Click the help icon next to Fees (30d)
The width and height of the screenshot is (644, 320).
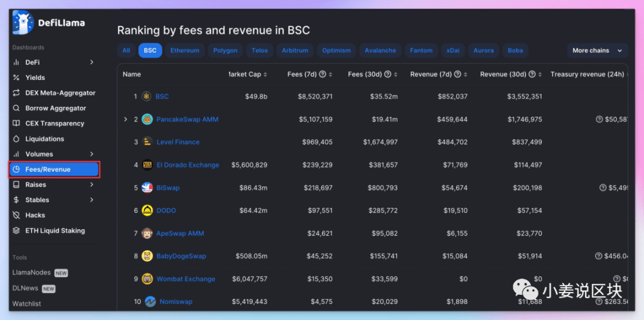[388, 75]
